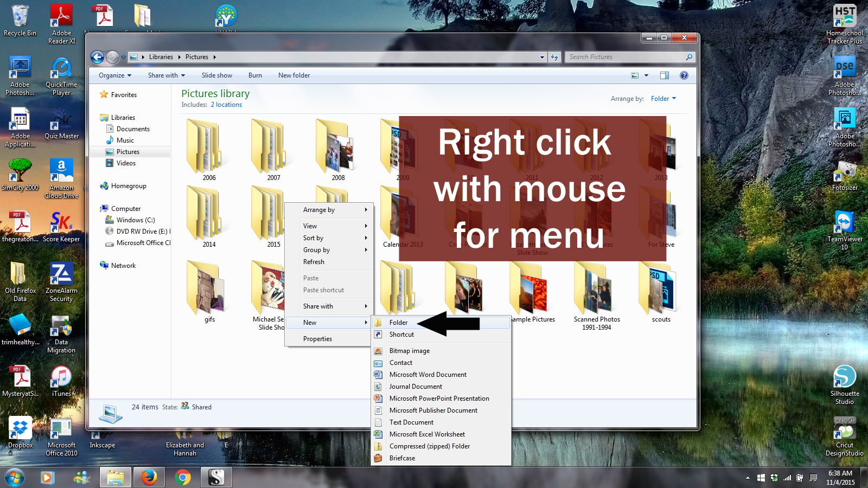Show hidden system tray icons arrow

point(748,478)
